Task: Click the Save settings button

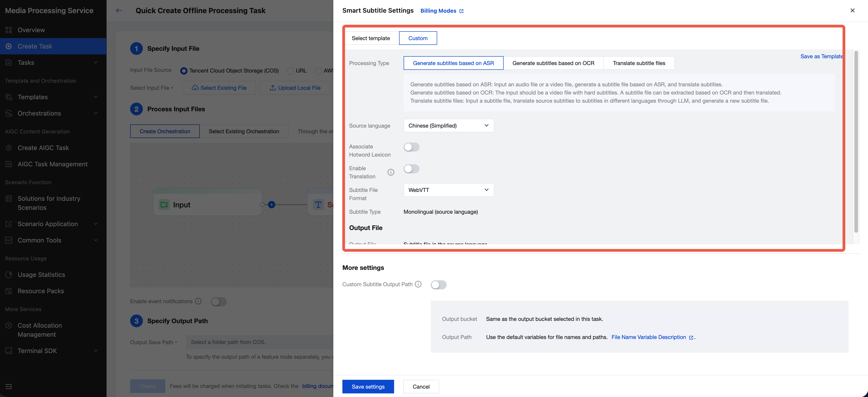Action: [x=368, y=387]
